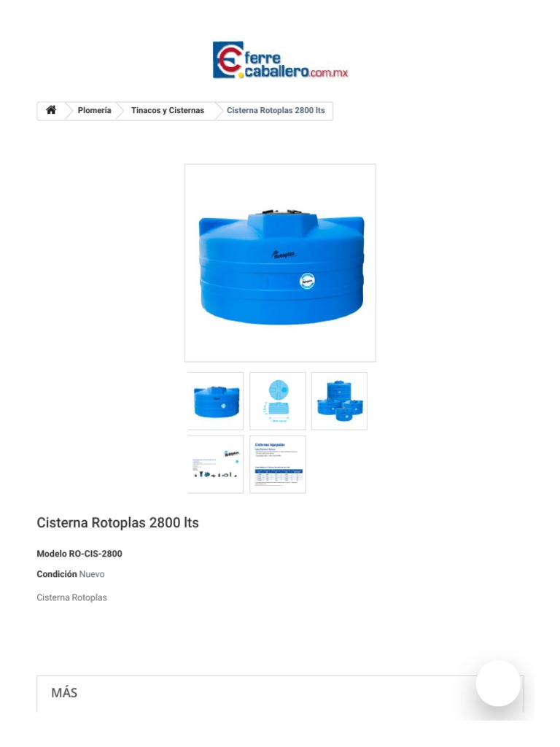This screenshot has width=560, height=747.
Task: Click the Cisterna Rotoplas description text
Action: click(x=72, y=597)
